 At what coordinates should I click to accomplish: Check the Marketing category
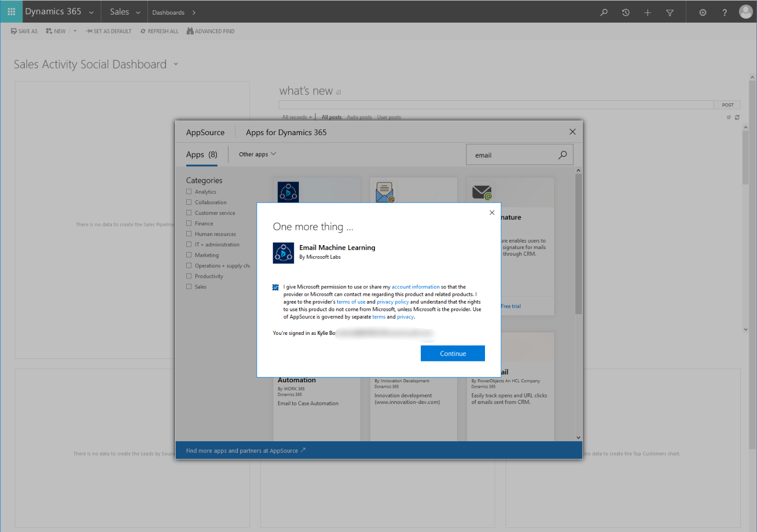coord(189,255)
